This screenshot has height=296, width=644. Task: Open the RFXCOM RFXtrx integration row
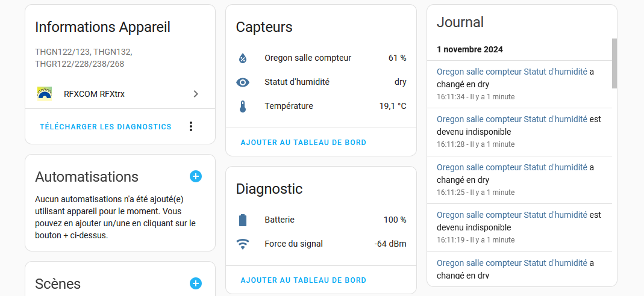(x=120, y=94)
